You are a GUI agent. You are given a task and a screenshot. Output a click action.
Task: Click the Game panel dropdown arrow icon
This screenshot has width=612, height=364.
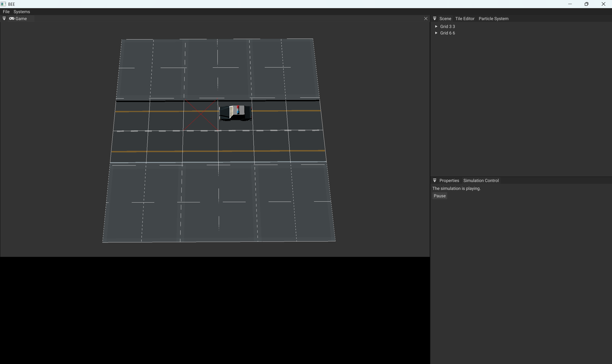[4, 19]
